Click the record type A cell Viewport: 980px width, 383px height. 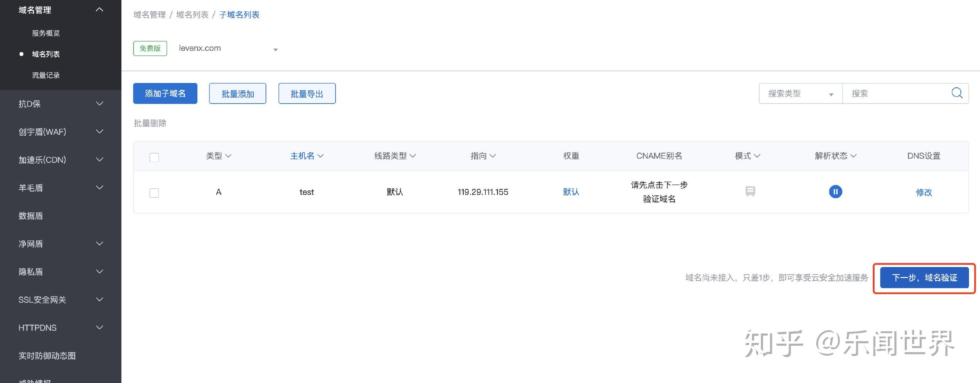pos(218,192)
